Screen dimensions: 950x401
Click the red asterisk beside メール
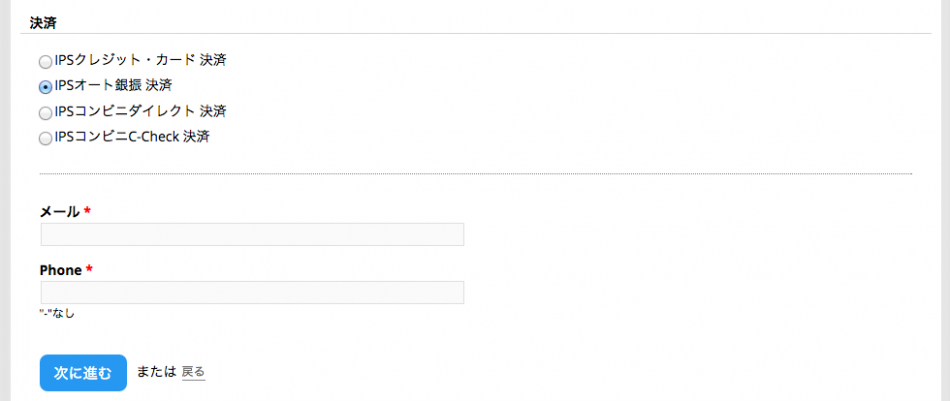click(x=87, y=211)
